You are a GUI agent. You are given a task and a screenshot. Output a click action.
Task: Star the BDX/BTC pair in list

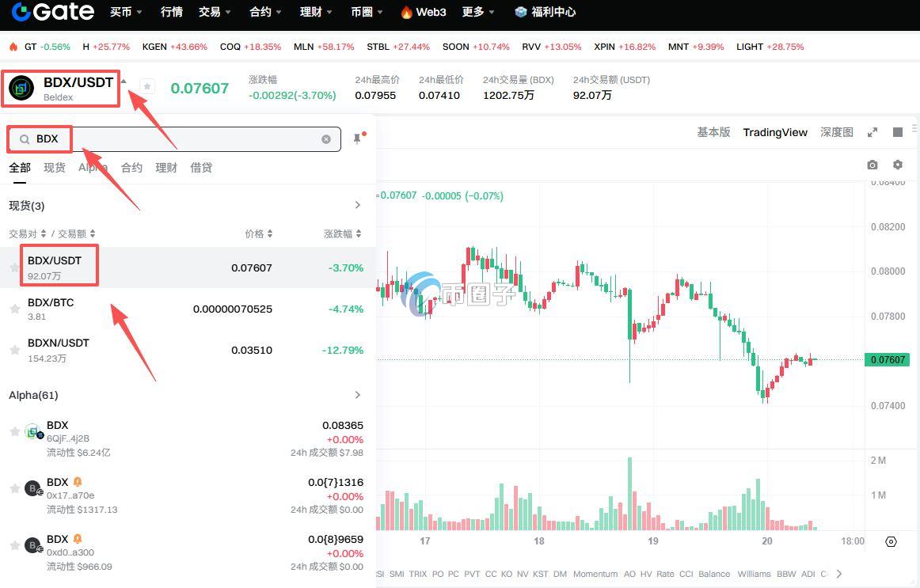click(14, 309)
